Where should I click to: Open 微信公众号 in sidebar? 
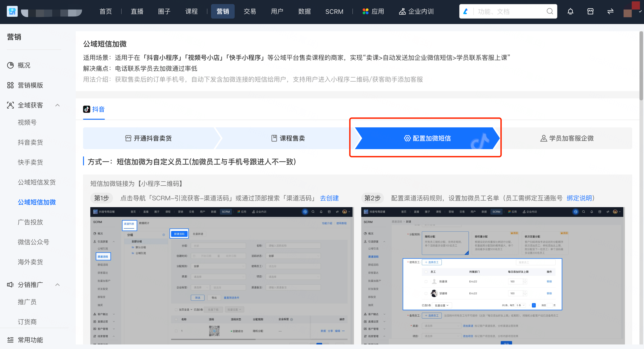(34, 242)
